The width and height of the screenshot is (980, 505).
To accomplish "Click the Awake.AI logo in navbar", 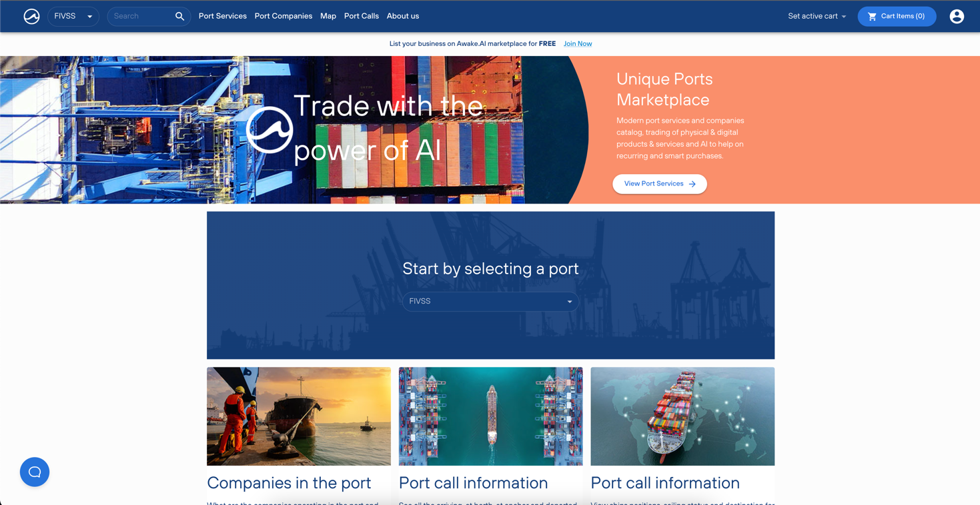I will (x=31, y=16).
